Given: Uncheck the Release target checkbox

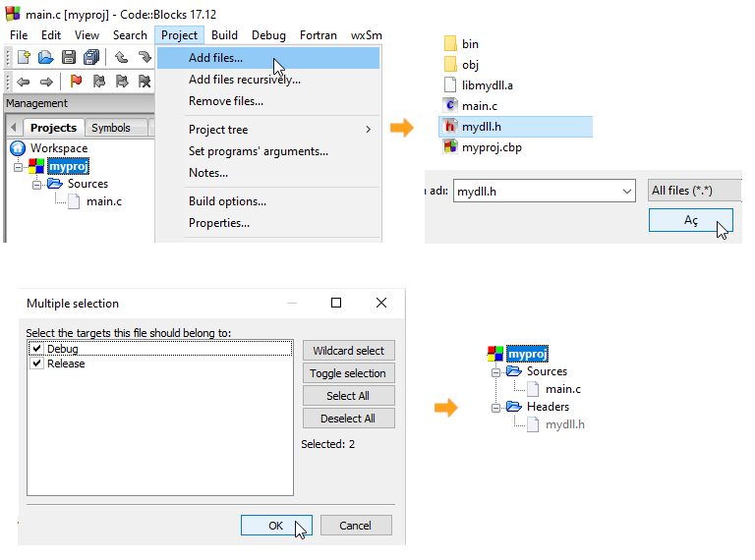Looking at the screenshot, I should coord(37,363).
